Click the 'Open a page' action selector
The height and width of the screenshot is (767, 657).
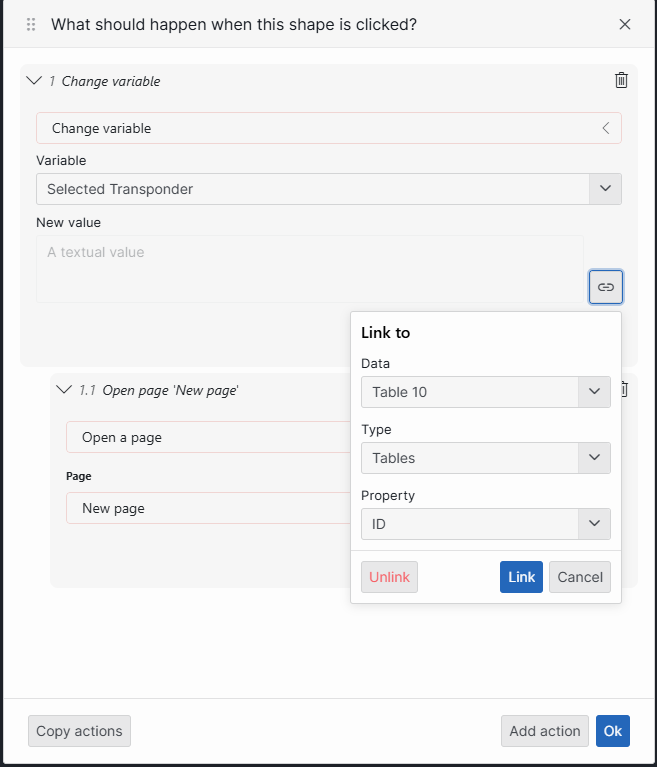point(205,437)
